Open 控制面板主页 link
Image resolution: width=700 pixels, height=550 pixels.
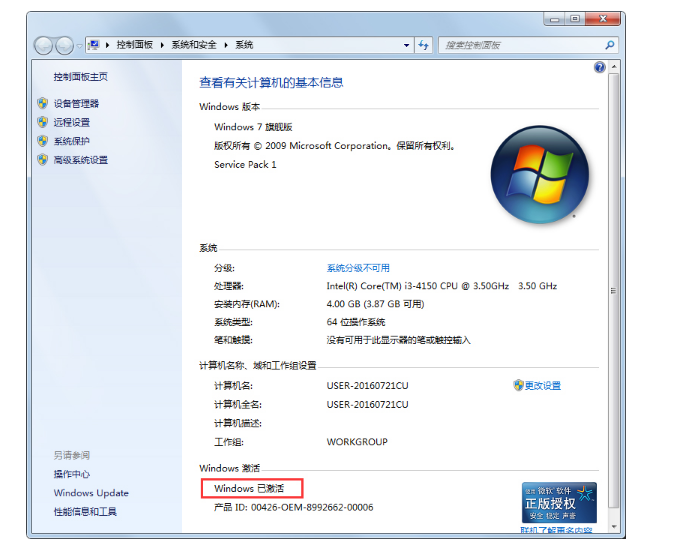tap(81, 77)
